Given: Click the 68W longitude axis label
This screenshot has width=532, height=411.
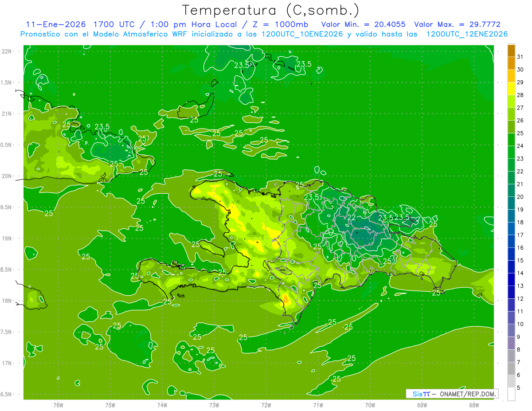Looking at the screenshot, I should click(x=474, y=405).
